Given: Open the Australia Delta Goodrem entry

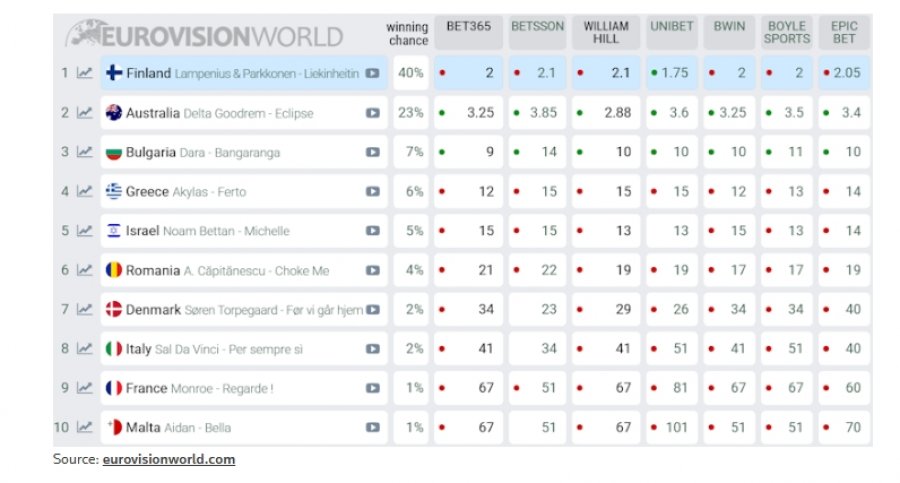Looking at the screenshot, I should tap(243, 113).
